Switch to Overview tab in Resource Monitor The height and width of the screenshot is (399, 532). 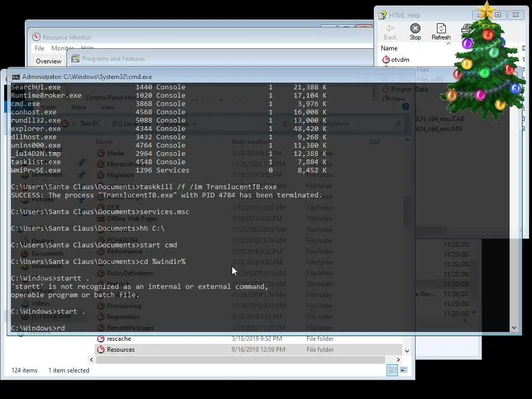48,61
